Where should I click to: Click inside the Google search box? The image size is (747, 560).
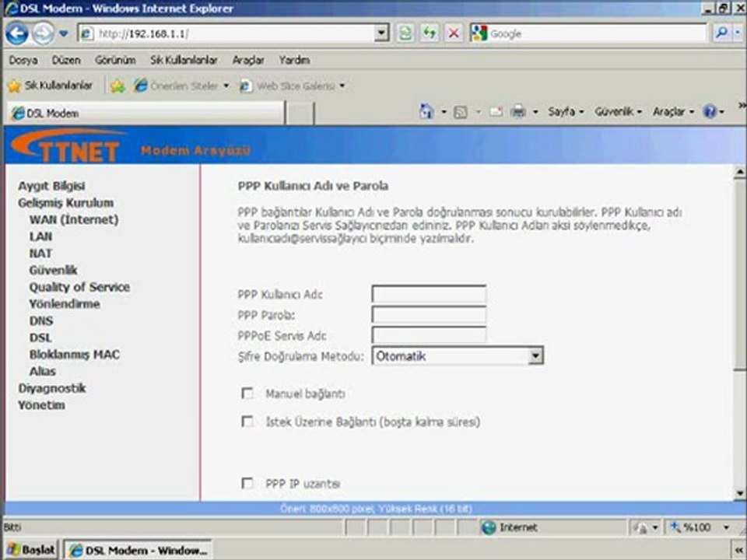(x=597, y=33)
